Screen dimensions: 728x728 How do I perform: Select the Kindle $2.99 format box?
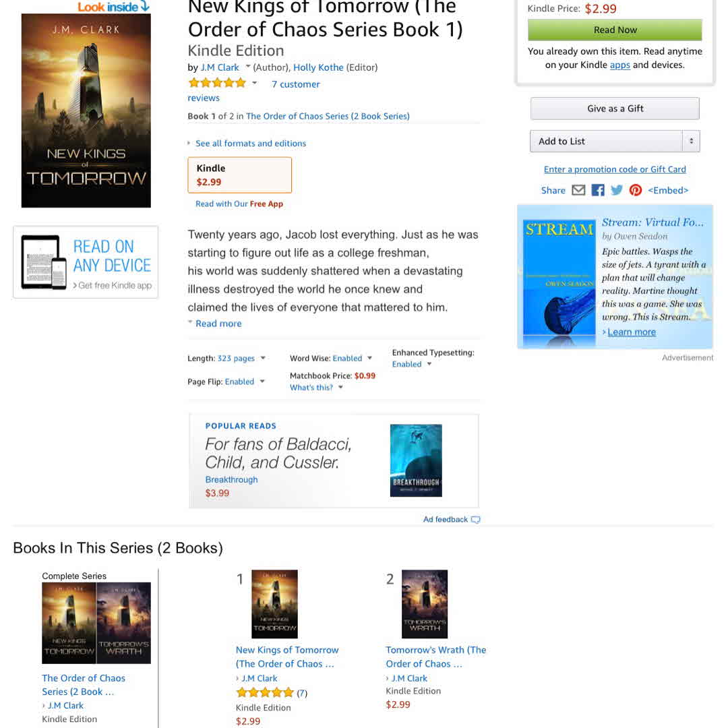(239, 175)
